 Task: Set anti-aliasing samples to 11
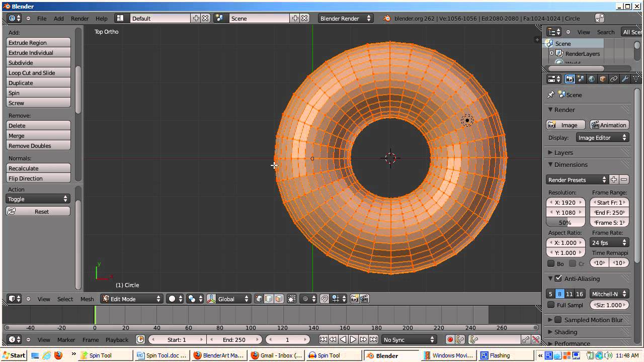(x=569, y=294)
